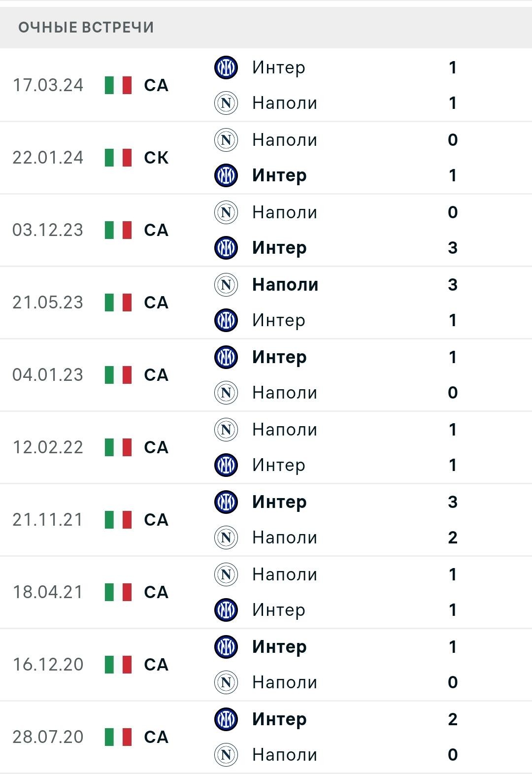This screenshot has width=532, height=774.
Task: Click the Inter logo in the 21.11.21 match
Action: click(226, 502)
